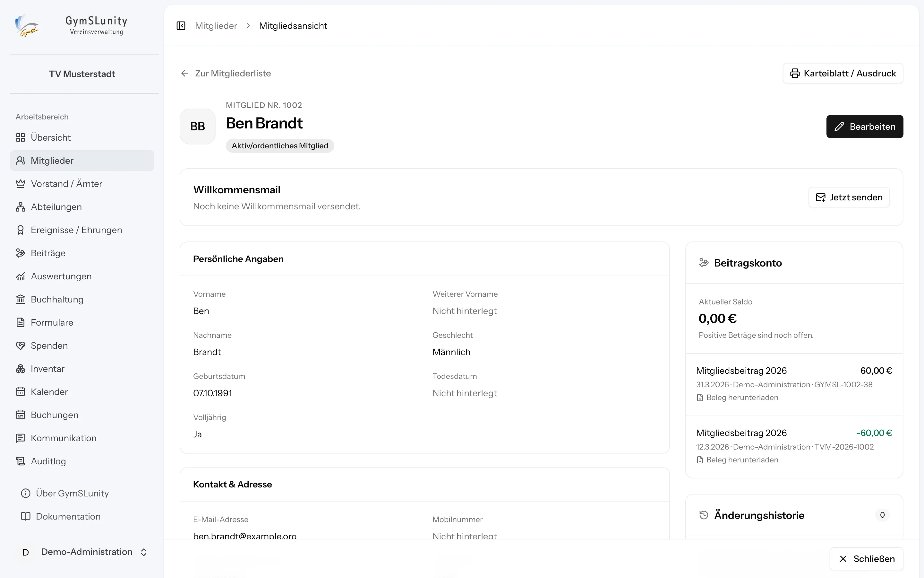Screen dimensions: 924x578
Task: Click the Beiträge sidebar icon
Action: click(x=21, y=253)
